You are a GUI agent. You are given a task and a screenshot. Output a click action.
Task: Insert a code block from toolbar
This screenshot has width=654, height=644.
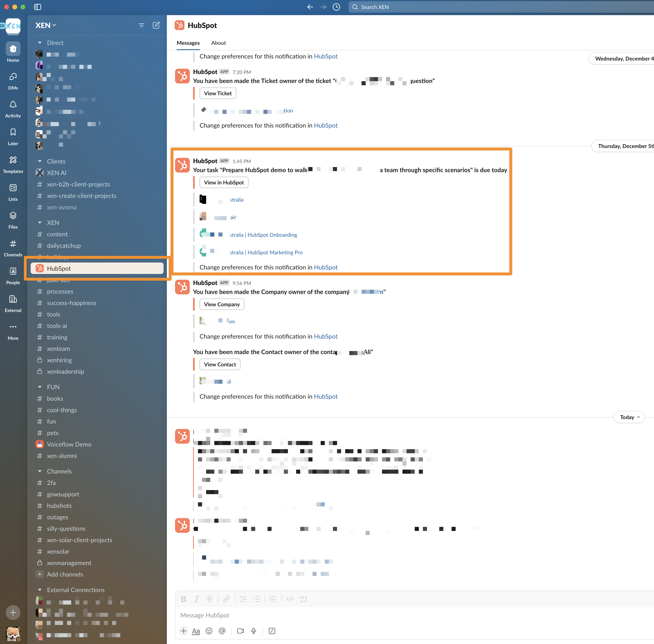[x=303, y=599]
